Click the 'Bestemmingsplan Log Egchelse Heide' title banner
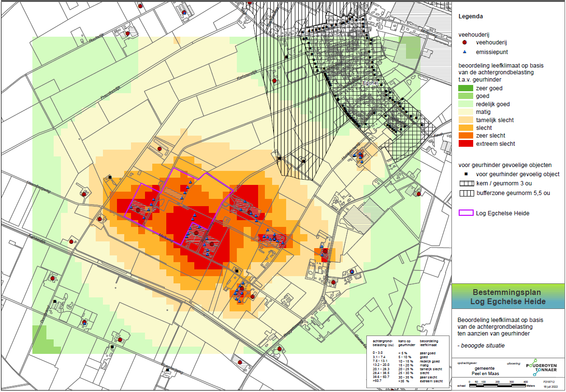566x392 pixels. (x=508, y=297)
